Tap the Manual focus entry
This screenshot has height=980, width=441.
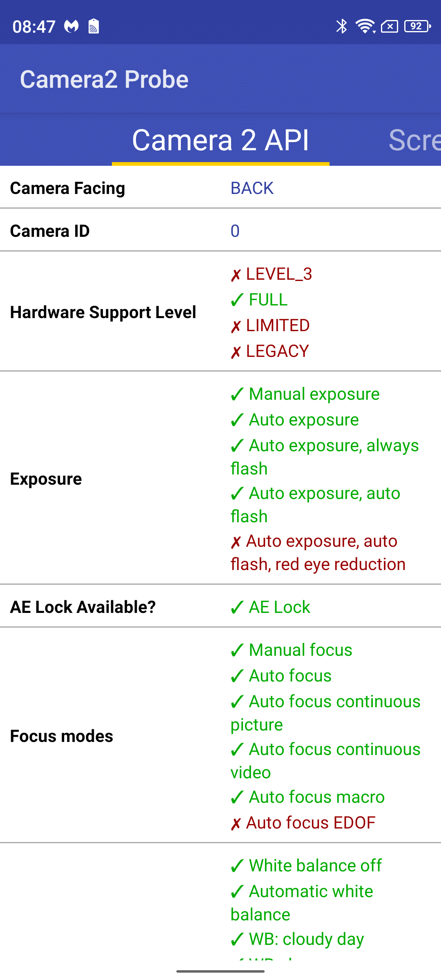(x=292, y=650)
